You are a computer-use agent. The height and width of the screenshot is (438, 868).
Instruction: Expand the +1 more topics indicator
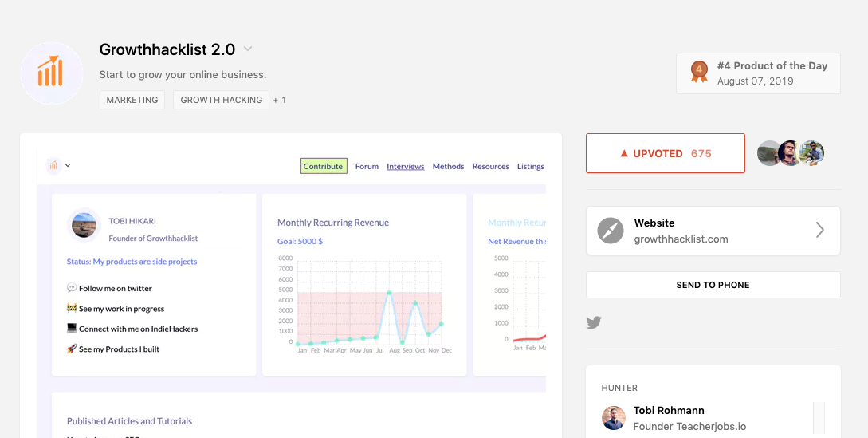[x=279, y=100]
